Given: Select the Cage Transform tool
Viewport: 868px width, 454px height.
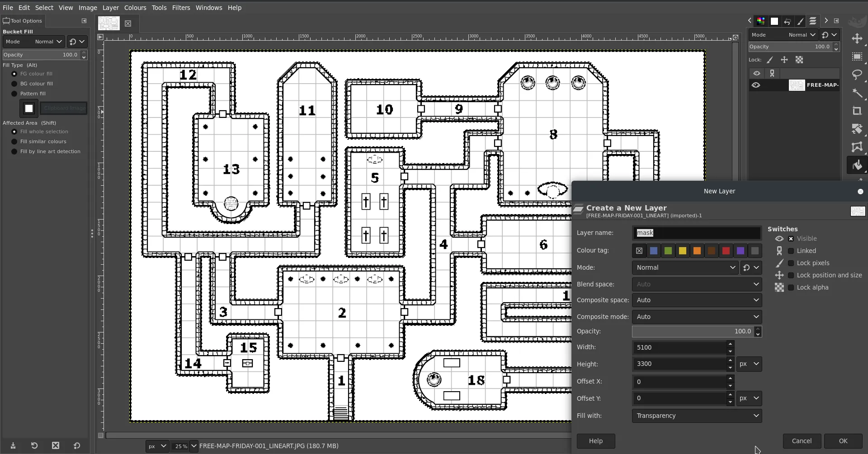Looking at the screenshot, I should 857,147.
